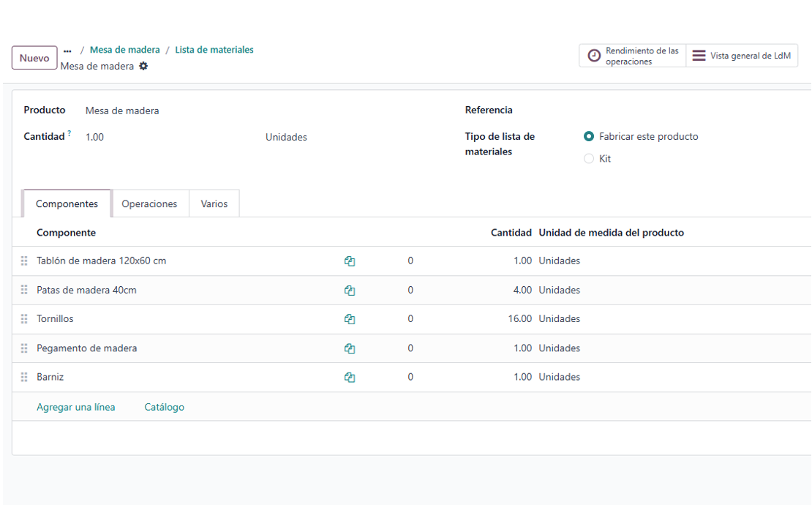Click the empty Referencia field
812x505 pixels.
689,110
